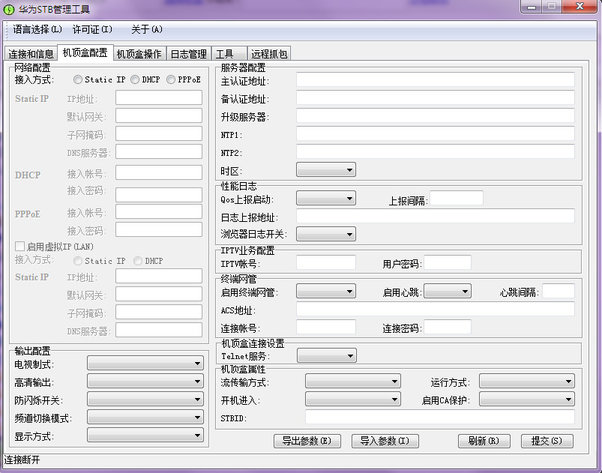The width and height of the screenshot is (602, 473).
Task: Click the 导入参数(I) button
Action: [385, 441]
